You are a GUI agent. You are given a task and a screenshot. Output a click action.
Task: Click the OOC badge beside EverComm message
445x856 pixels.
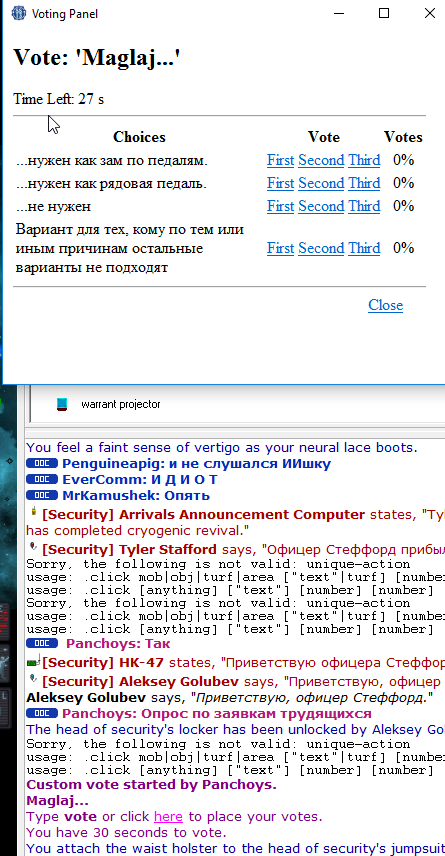(x=42, y=480)
